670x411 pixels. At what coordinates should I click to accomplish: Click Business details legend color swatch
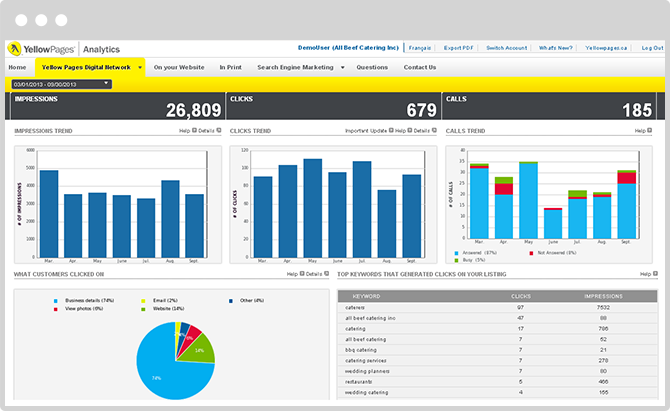(55, 299)
